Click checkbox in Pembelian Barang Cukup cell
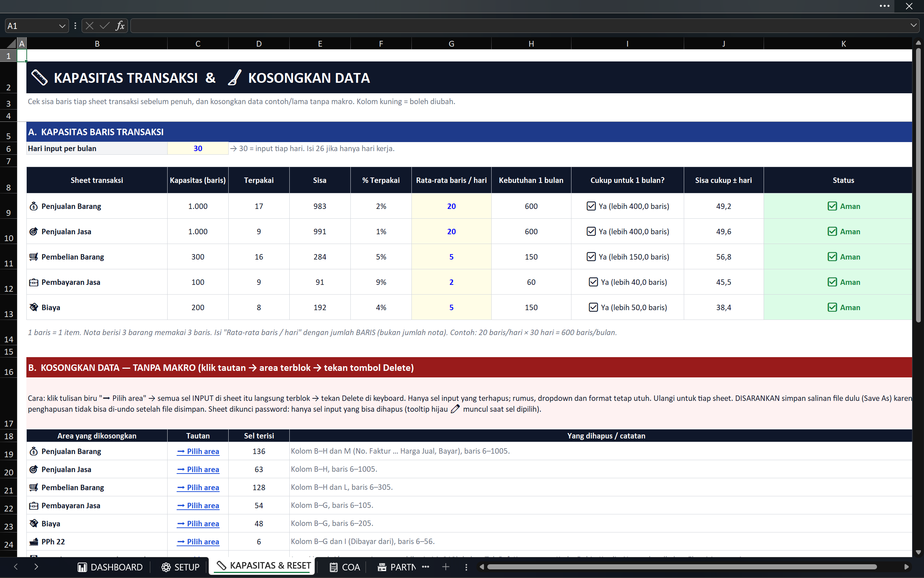Screen dimensions: 924x578 tap(591, 257)
